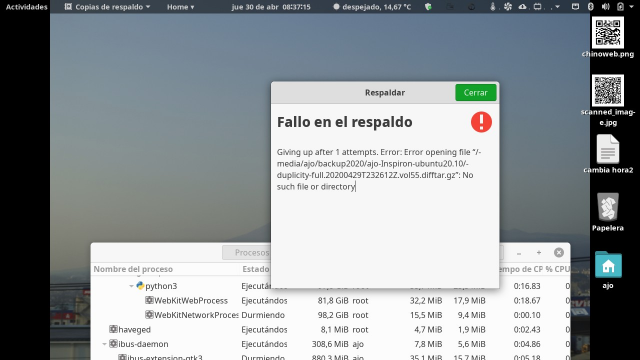
Task: Click the display tray icon
Action: pyautogui.click(x=538, y=7)
